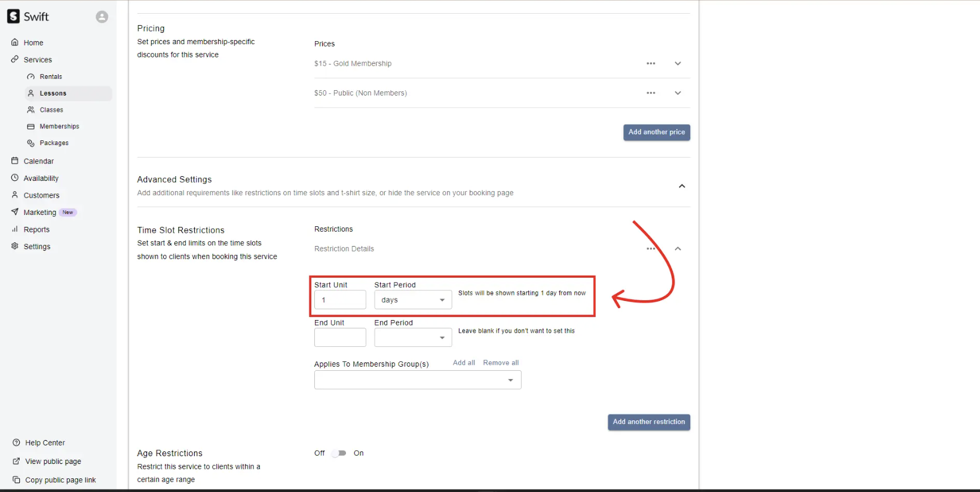Click the Swift logo icon
Image resolution: width=980 pixels, height=492 pixels.
(13, 17)
